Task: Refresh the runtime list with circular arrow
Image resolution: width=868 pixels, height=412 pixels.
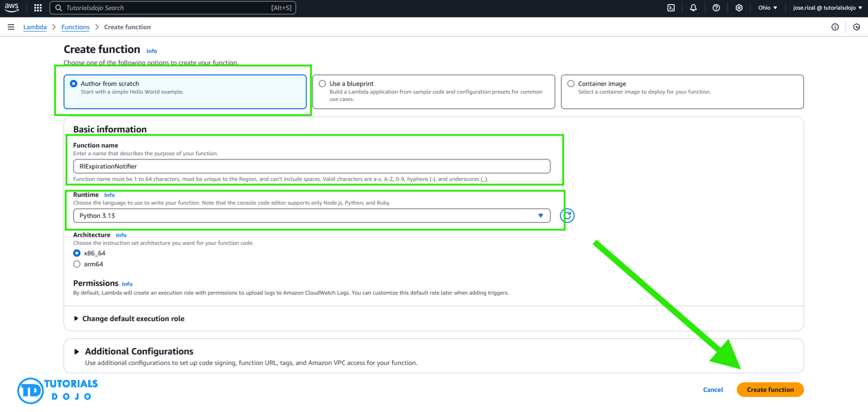Action: 567,215
